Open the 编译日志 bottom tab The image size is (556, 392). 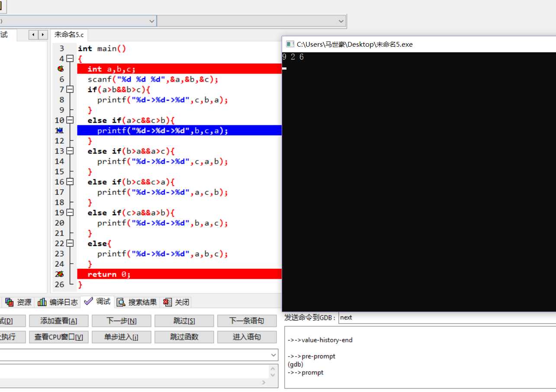pyautogui.click(x=58, y=302)
